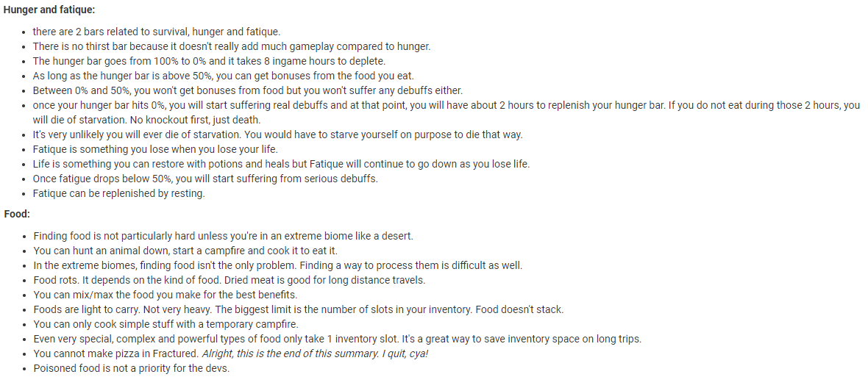
Task: Click 'It's very unlikely you will ever die' line
Action: click(x=277, y=134)
